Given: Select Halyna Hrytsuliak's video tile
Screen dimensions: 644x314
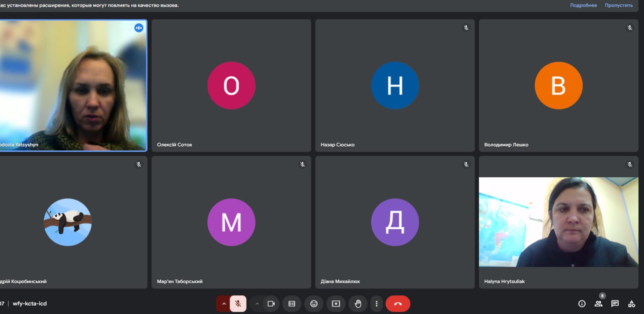Looking at the screenshot, I should pyautogui.click(x=558, y=222).
